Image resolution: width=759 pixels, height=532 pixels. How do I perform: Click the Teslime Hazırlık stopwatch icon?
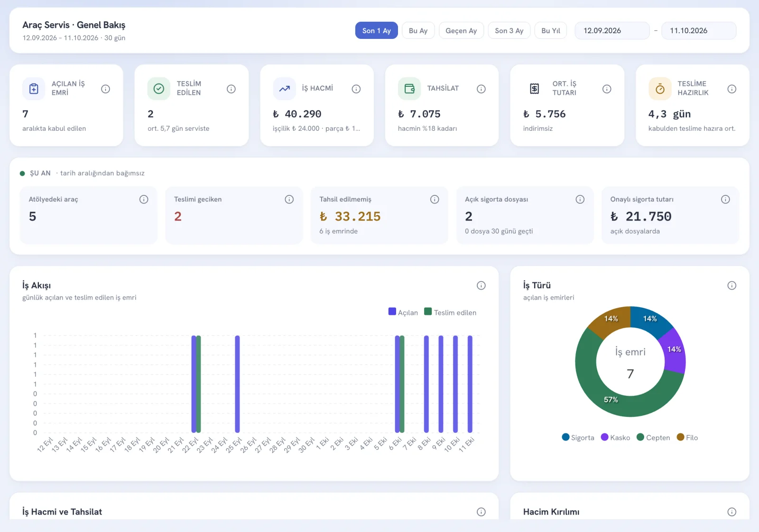[x=660, y=89]
